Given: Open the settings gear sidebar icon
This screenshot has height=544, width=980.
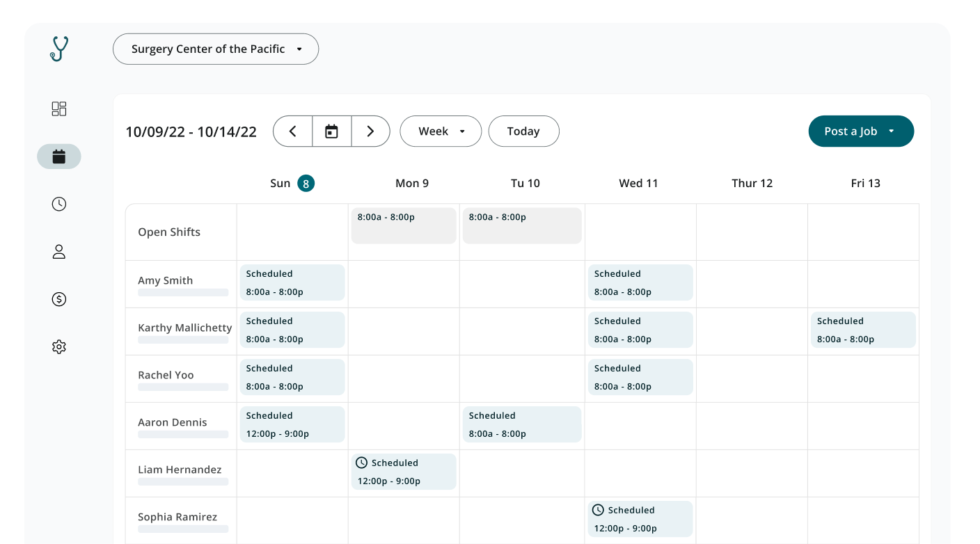Looking at the screenshot, I should [x=59, y=346].
